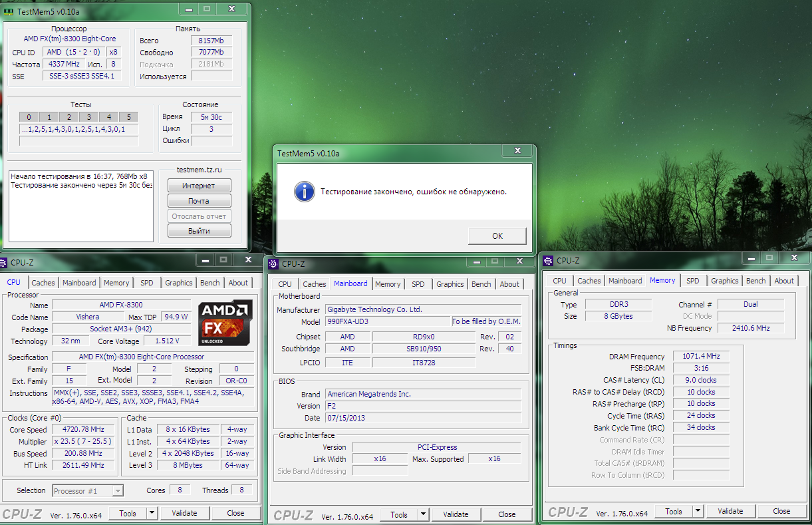Select Graphics tab in Mainboard CPU-Z window
Screen dimensions: 812x525
pyautogui.click(x=450, y=284)
